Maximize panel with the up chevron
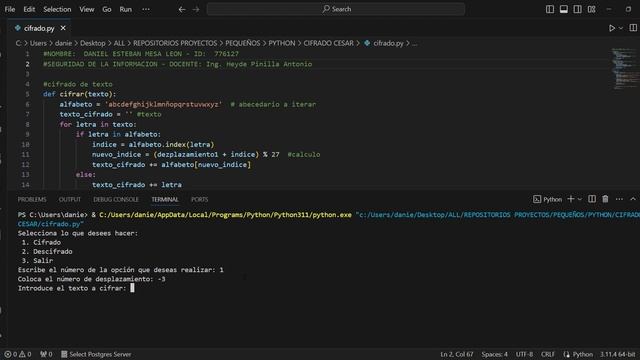This screenshot has width=640, height=360. coord(633,199)
